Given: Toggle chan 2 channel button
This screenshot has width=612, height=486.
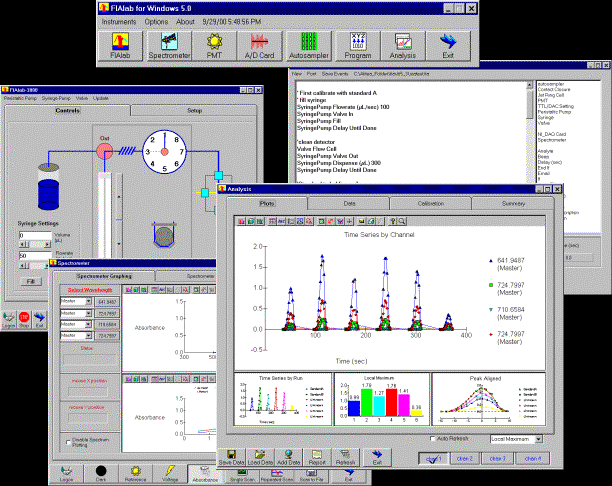Looking at the screenshot, I should [x=464, y=459].
